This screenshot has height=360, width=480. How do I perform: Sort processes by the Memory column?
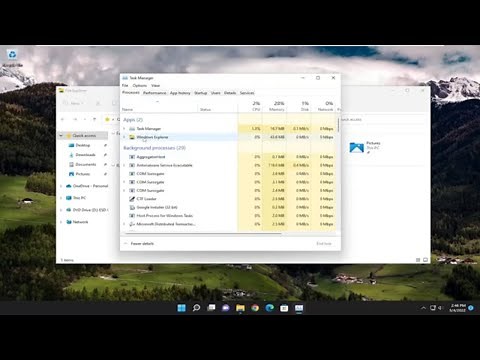(x=275, y=106)
